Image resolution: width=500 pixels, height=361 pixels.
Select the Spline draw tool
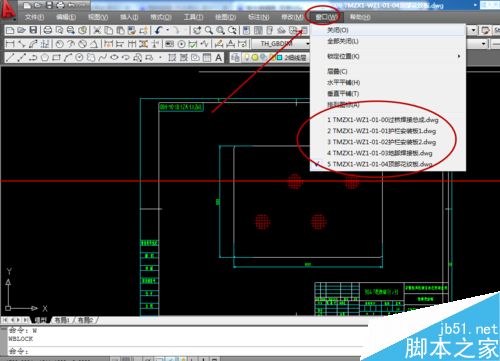(102, 58)
